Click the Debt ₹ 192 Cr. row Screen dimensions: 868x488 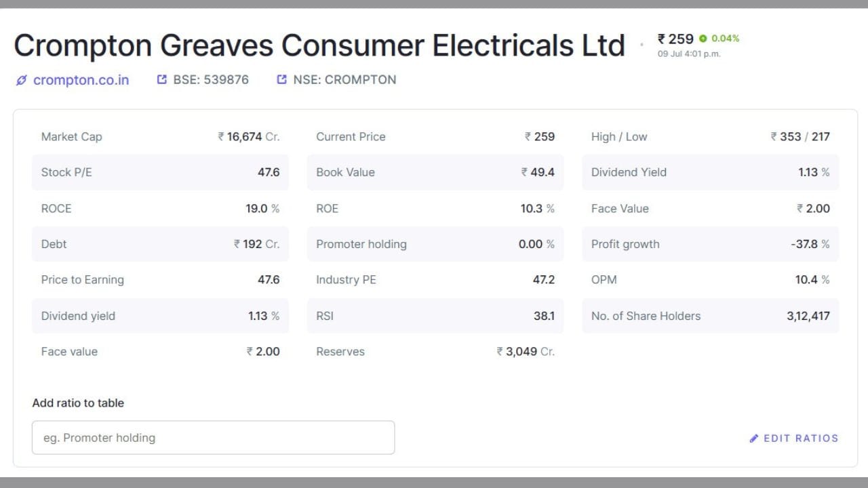[x=160, y=244]
